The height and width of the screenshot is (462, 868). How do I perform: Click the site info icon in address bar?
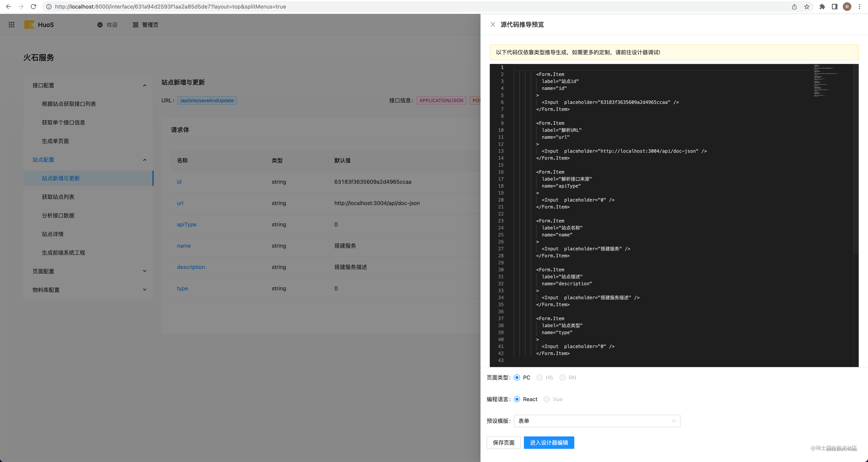click(x=49, y=6)
